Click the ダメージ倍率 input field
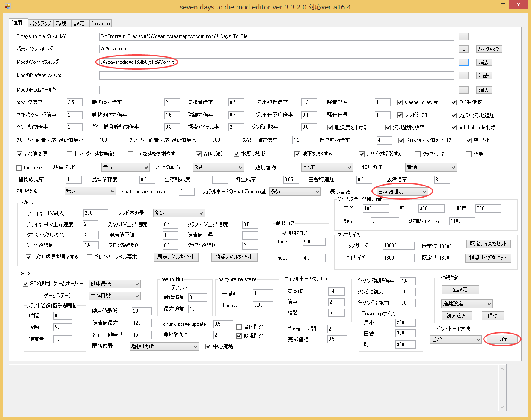Screen dimensions: 531x420 74,103
